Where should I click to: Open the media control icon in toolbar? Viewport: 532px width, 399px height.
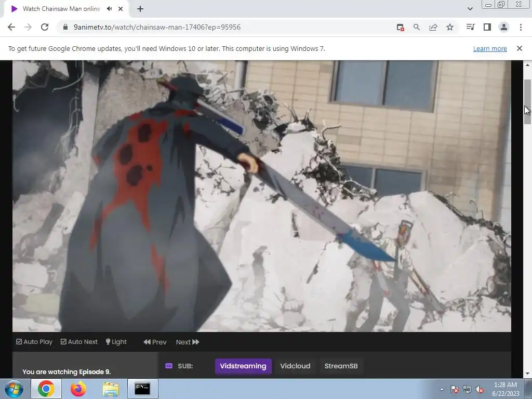(470, 27)
